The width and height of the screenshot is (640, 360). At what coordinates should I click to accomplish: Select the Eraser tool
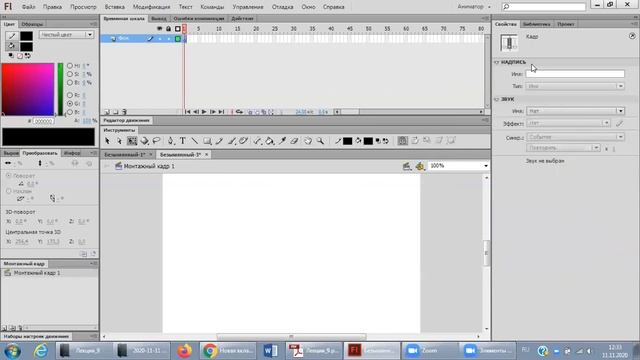pos(294,141)
